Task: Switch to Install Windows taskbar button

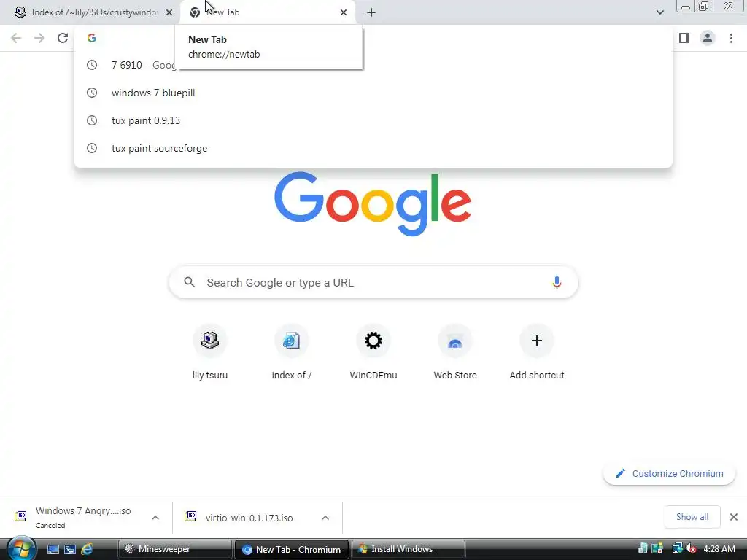Action: pos(409,550)
